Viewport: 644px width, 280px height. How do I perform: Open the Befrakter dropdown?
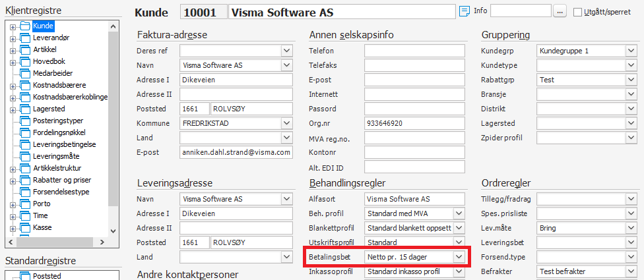(631, 271)
